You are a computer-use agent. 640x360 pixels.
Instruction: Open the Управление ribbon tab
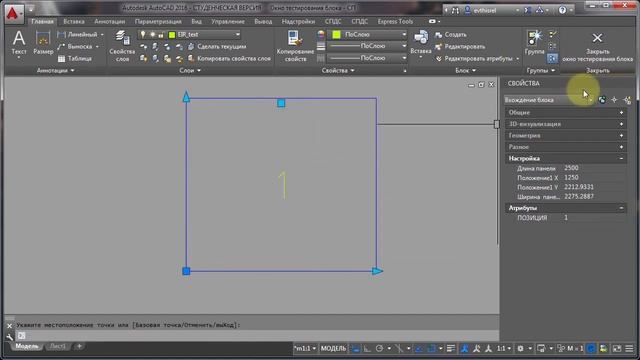228,21
